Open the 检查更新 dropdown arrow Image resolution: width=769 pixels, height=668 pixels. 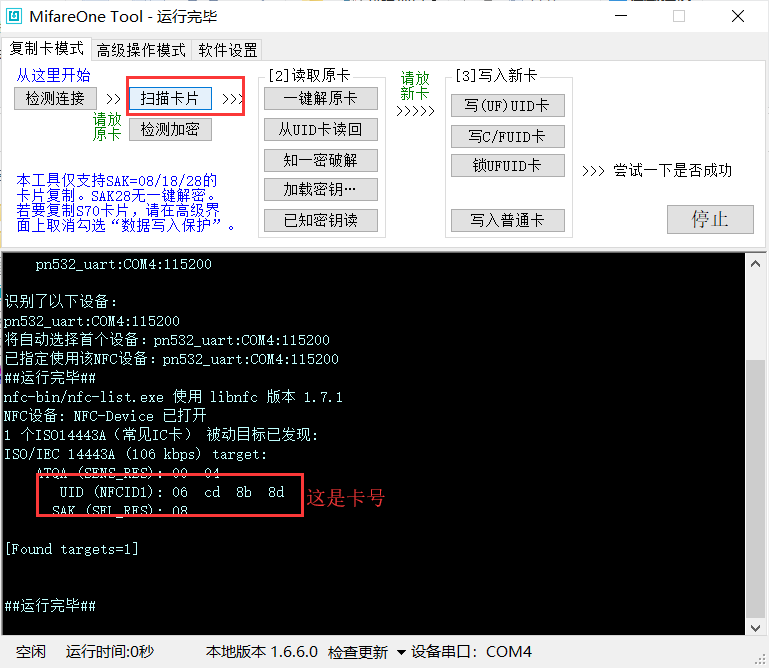[401, 652]
